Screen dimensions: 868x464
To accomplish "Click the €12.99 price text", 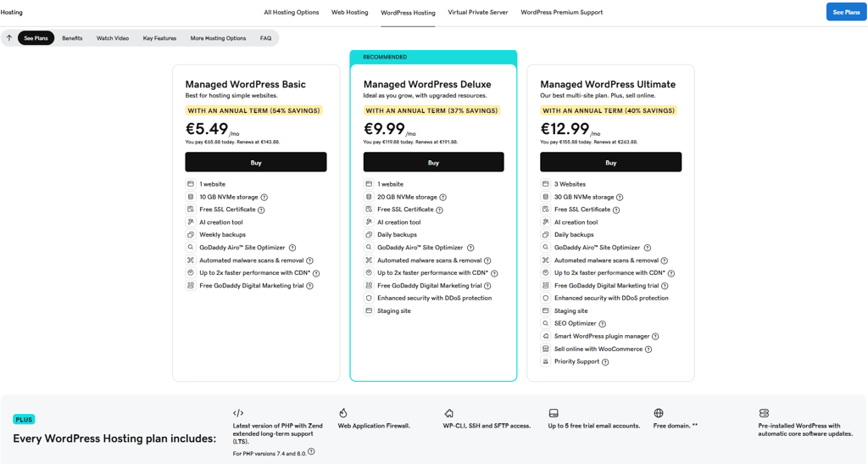I will [565, 129].
